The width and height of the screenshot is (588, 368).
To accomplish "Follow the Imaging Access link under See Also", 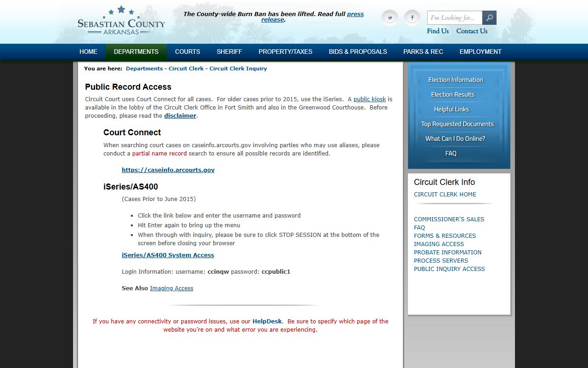I will point(171,288).
